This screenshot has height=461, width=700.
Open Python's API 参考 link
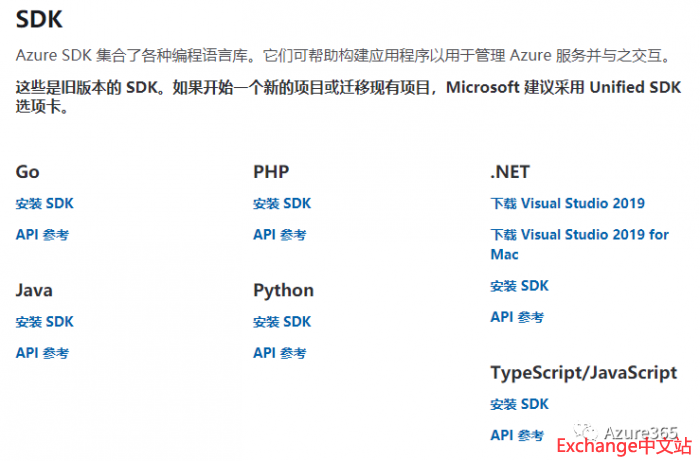click(279, 353)
